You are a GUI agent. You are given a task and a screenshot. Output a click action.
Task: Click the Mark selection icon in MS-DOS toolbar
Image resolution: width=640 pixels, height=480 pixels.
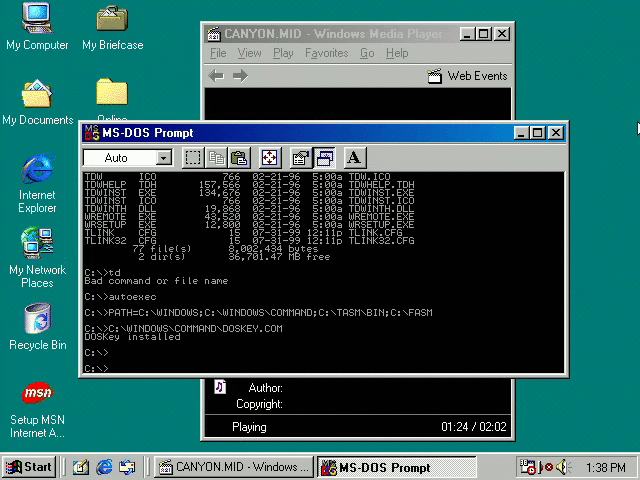tap(193, 158)
